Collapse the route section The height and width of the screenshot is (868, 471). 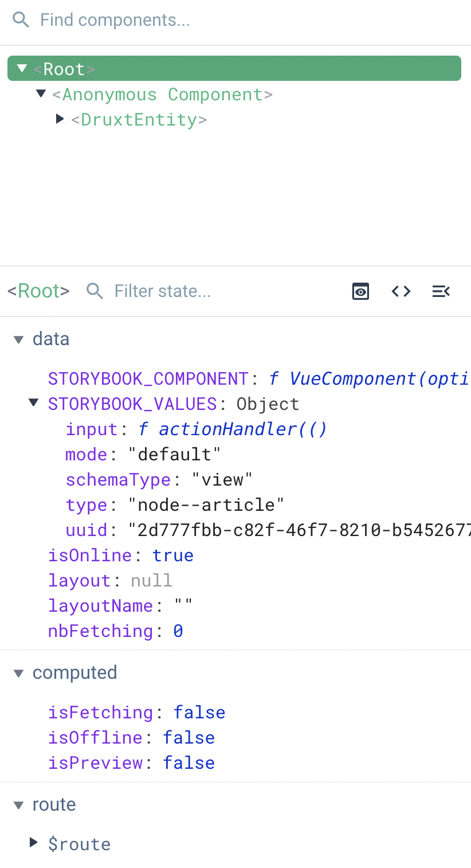point(18,804)
